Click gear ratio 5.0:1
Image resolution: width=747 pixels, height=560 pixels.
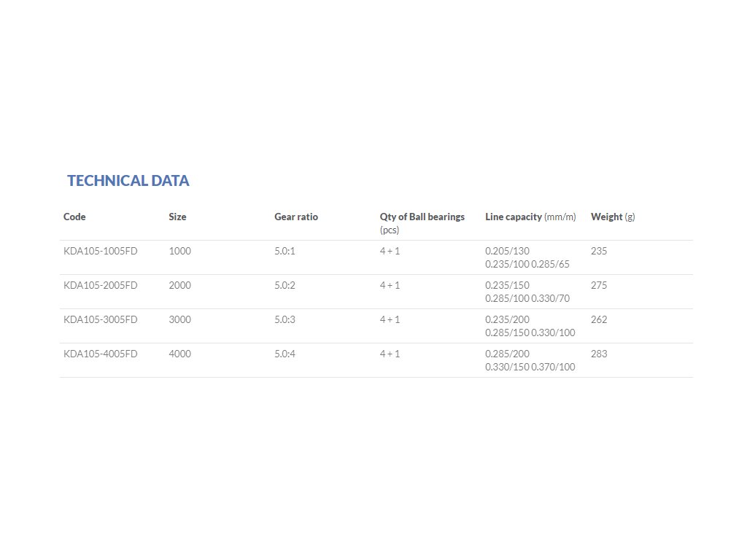(285, 251)
